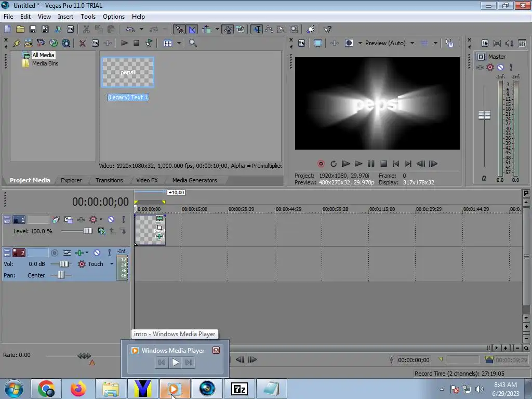This screenshot has height=399, width=532.
Task: Click Play From Start under the preview
Action: tap(345, 164)
